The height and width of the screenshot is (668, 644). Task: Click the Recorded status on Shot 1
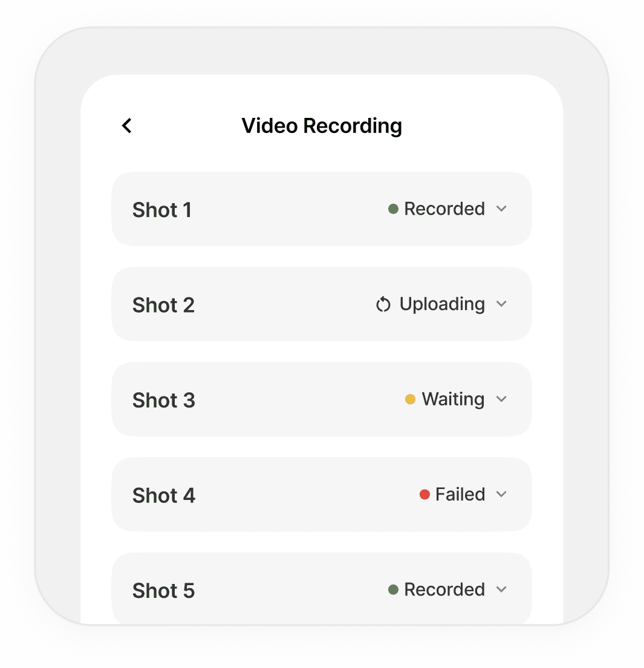pos(444,209)
